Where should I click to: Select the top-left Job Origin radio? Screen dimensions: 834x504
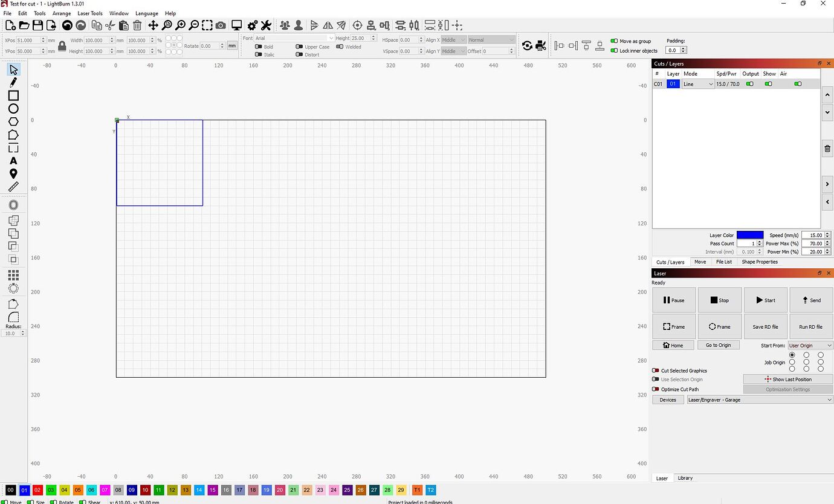(792, 355)
